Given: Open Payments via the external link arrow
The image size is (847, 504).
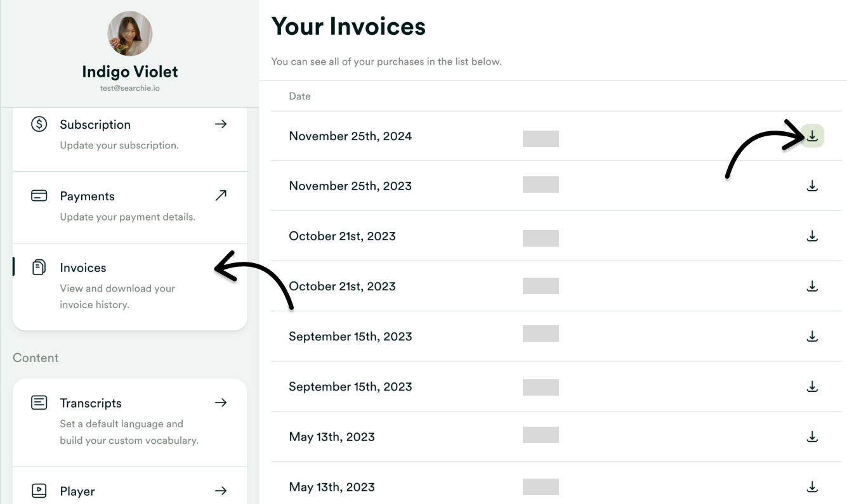Looking at the screenshot, I should pyautogui.click(x=221, y=195).
